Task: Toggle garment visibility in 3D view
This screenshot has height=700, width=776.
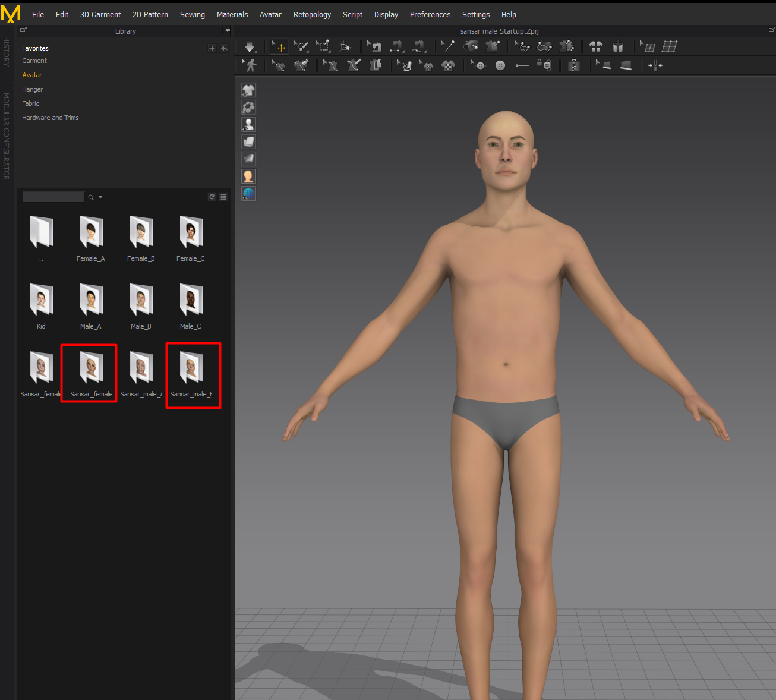Action: coord(248,90)
